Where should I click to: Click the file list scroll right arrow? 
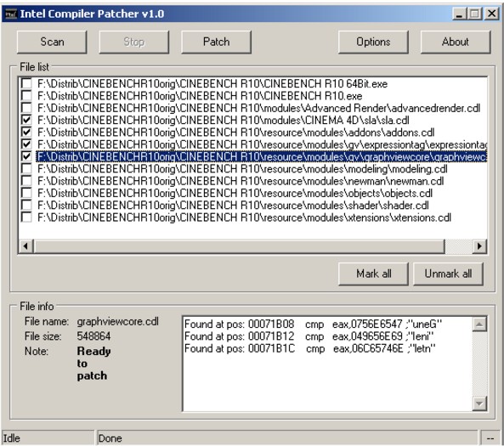(479, 246)
